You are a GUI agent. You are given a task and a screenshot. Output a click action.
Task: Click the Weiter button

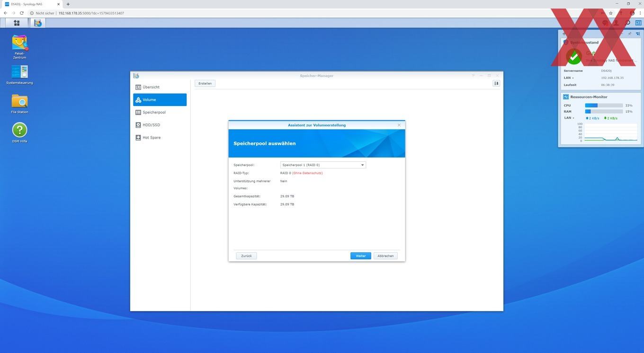[361, 256]
